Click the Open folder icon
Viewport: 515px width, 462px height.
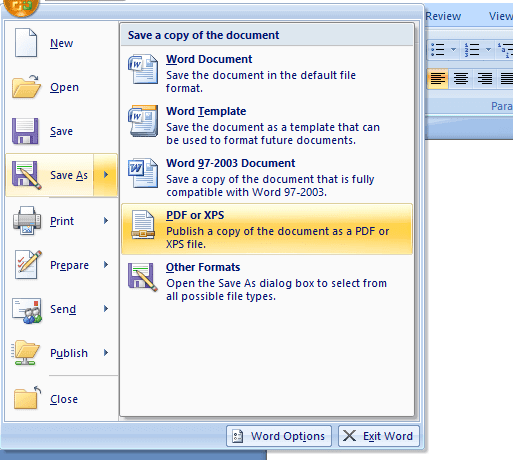pos(26,87)
